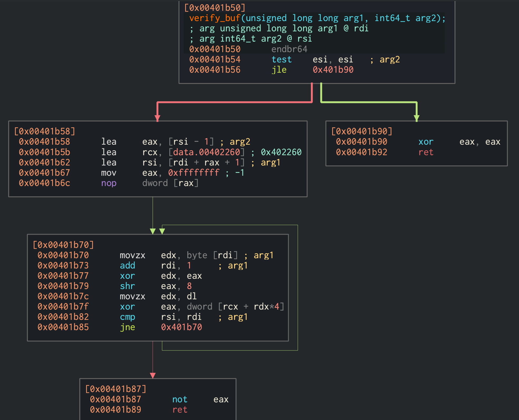Click address 0x00401b89 ret instruction
This screenshot has width=519, height=420.
click(115, 410)
